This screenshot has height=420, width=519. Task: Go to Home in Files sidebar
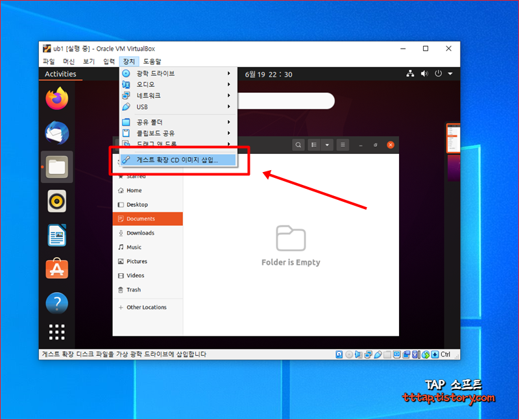coord(148,190)
